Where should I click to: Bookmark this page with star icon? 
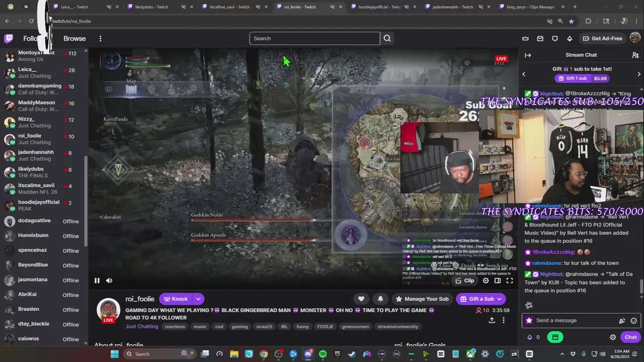571,21
